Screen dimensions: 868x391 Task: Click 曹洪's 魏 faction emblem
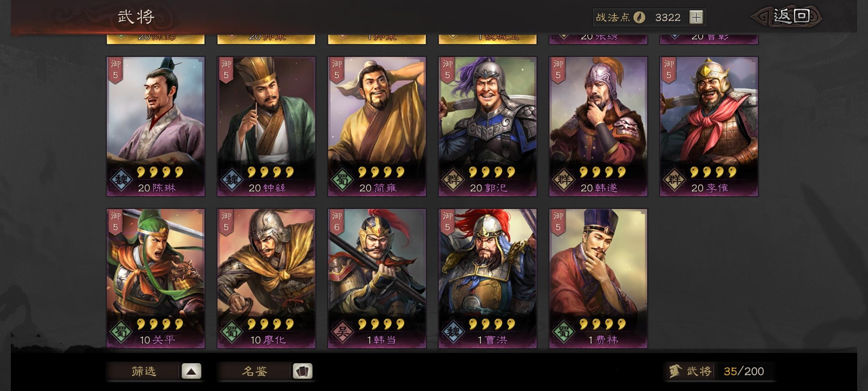(x=453, y=331)
